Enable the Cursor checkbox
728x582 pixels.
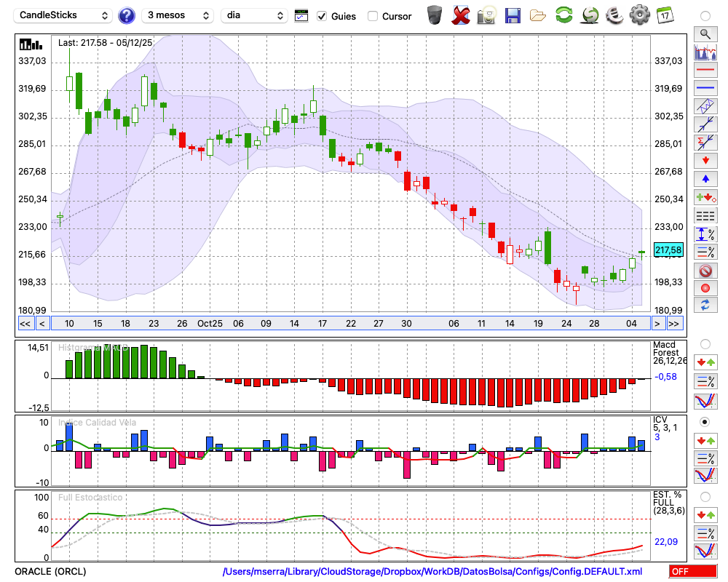373,16
